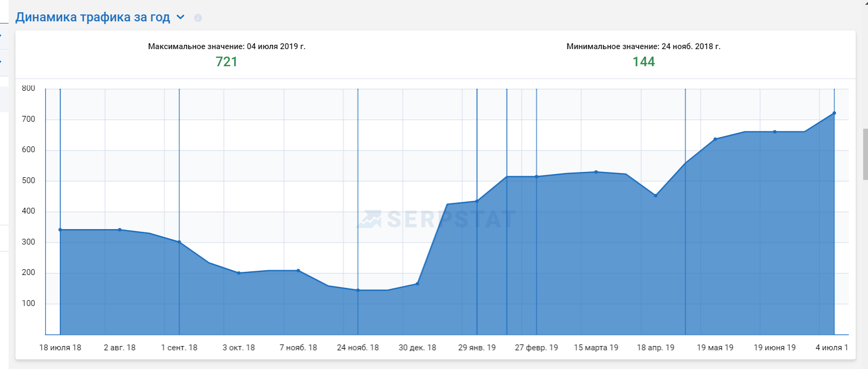Click the y-axis value 300
The width and height of the screenshot is (868, 369).
tap(29, 242)
